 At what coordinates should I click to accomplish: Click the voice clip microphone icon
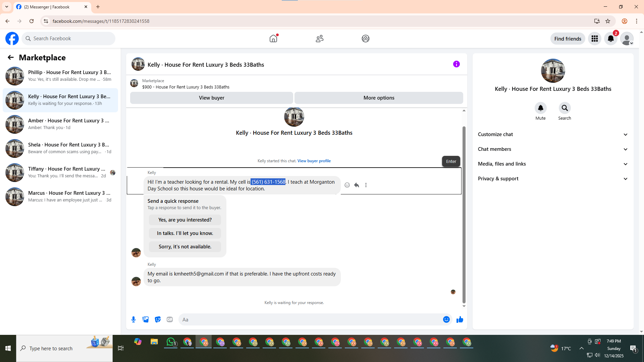133,319
